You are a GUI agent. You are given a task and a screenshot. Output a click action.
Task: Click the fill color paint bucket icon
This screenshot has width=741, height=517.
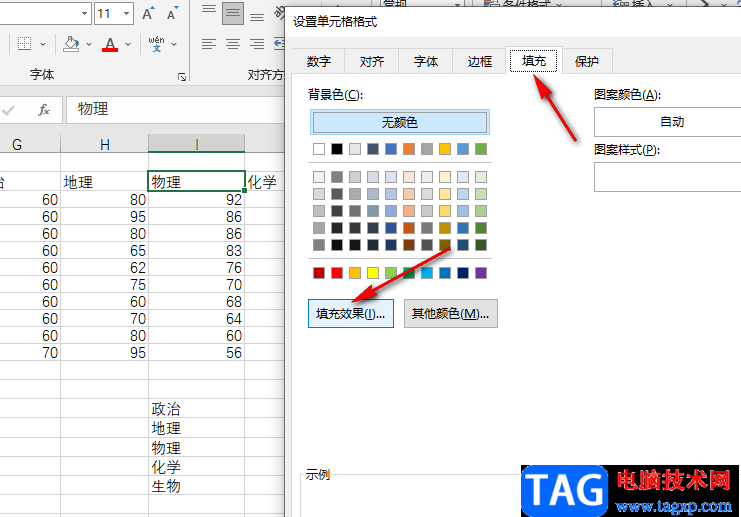coord(71,44)
